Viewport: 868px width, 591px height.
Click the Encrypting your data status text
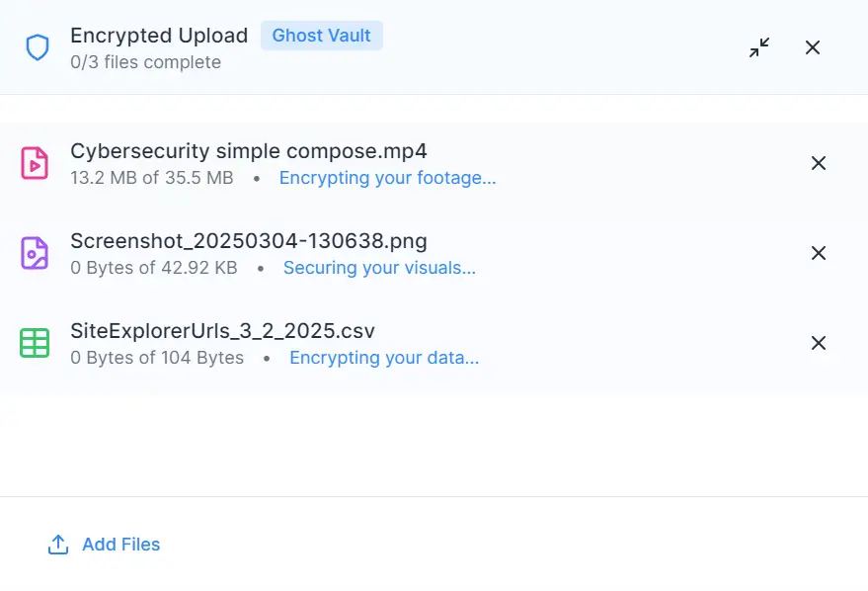point(384,357)
